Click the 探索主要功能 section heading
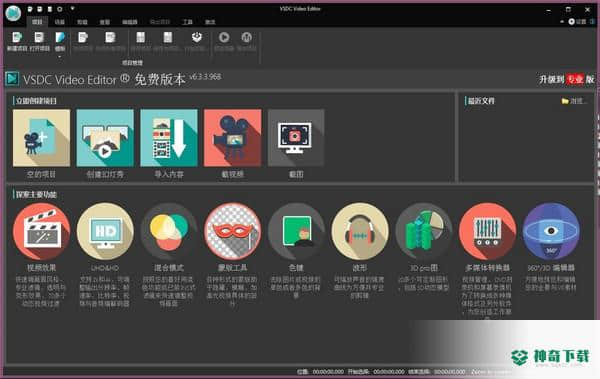 [x=36, y=195]
